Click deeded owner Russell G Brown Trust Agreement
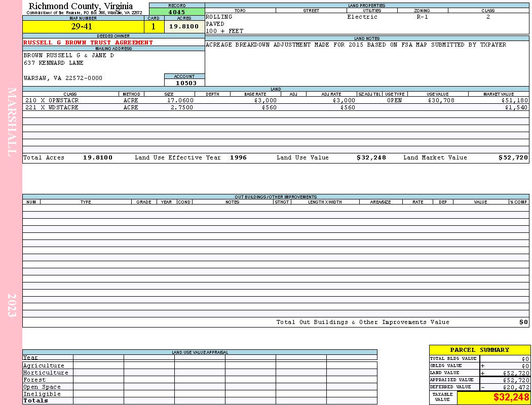Screen dimensions: 532x405 88,43
